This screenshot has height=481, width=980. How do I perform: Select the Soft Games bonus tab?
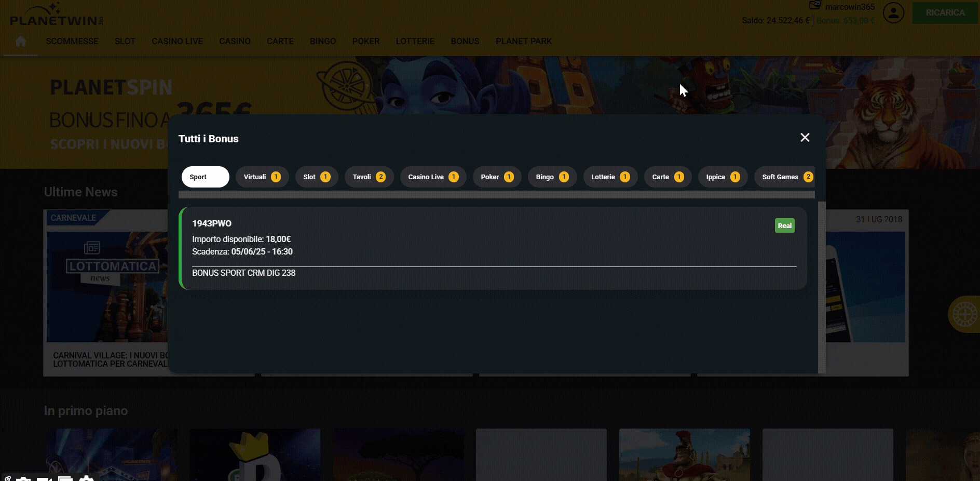pyautogui.click(x=785, y=177)
